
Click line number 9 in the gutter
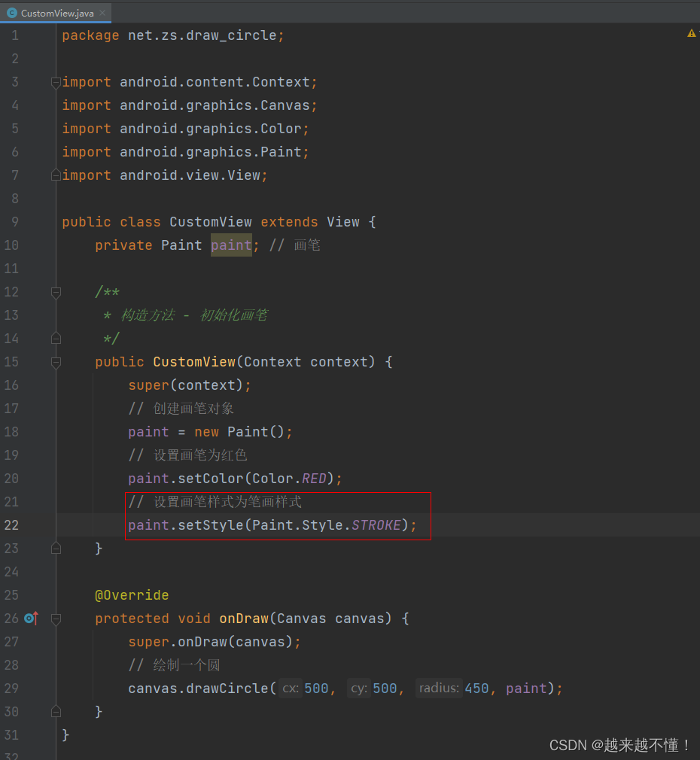pos(15,222)
